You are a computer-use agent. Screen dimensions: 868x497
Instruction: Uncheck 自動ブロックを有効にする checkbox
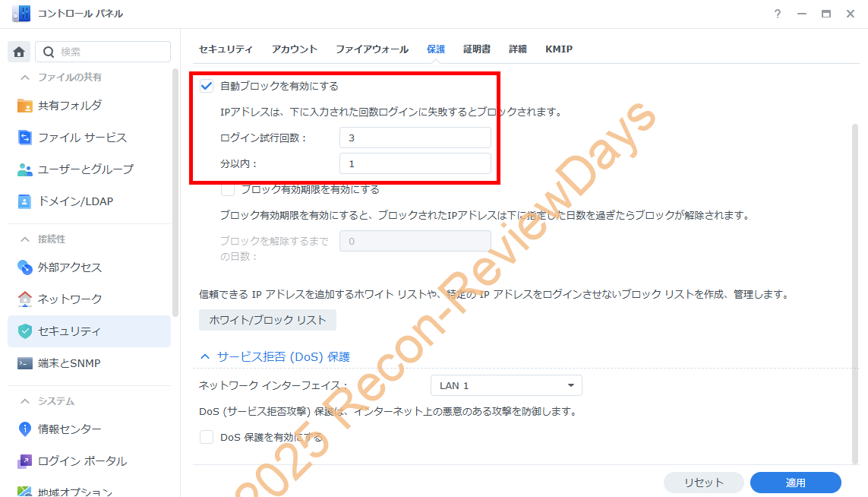coord(207,86)
